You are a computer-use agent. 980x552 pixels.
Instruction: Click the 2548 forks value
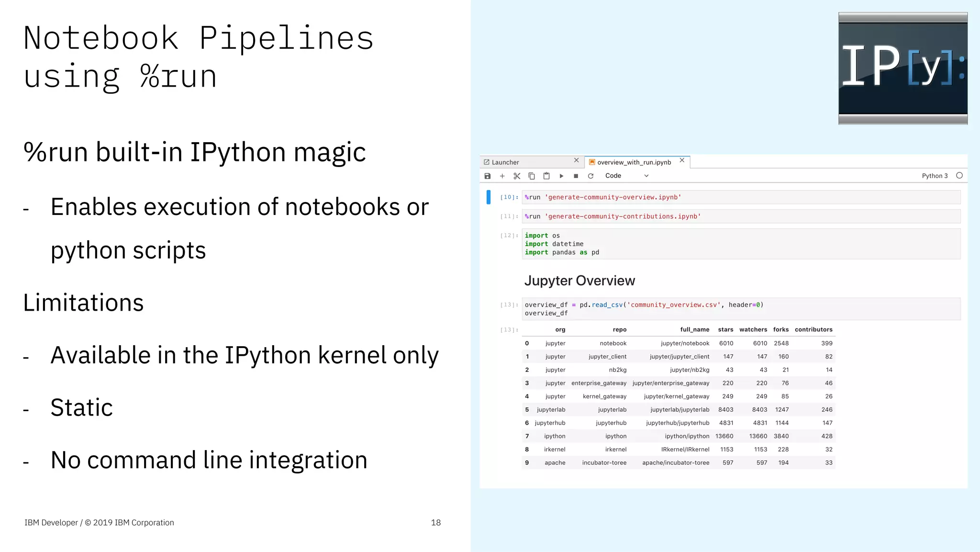[781, 343]
